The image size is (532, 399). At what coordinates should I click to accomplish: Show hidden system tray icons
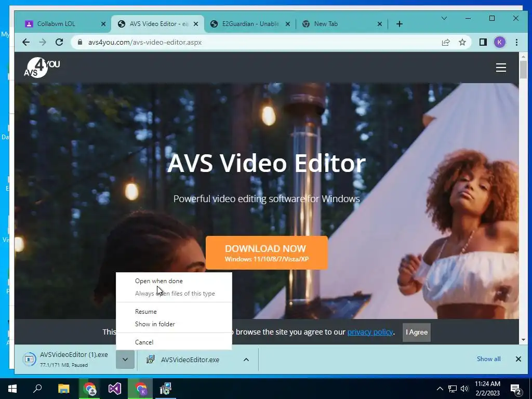(x=440, y=389)
